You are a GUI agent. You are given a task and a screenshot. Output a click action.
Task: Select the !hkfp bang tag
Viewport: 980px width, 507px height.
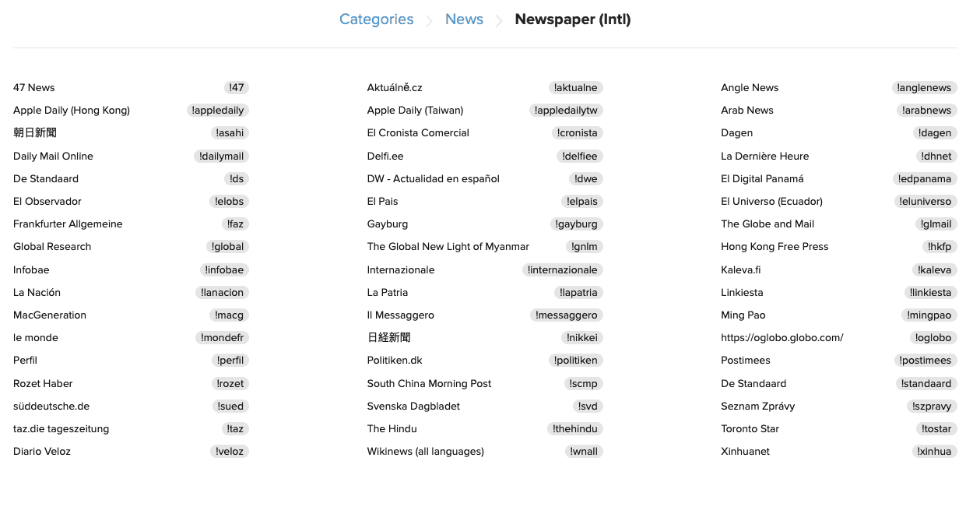click(x=940, y=247)
